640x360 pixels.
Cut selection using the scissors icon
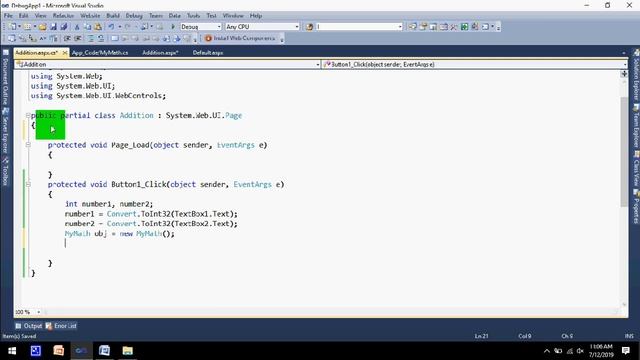77,27
